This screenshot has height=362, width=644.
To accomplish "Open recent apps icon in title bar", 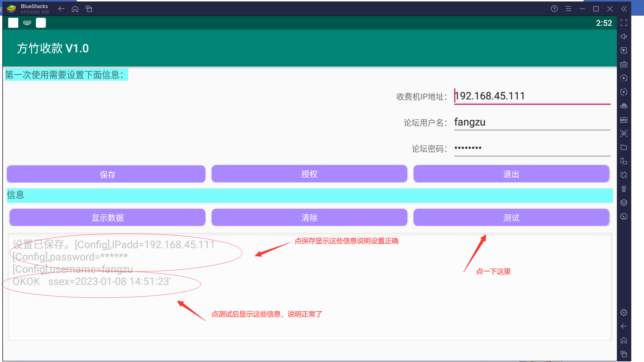I will tap(89, 9).
